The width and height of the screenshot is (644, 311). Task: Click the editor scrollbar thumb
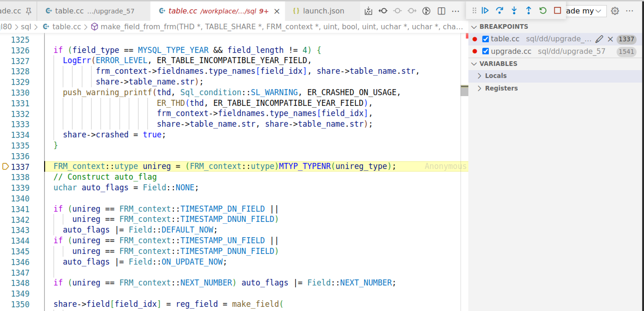pos(464,91)
